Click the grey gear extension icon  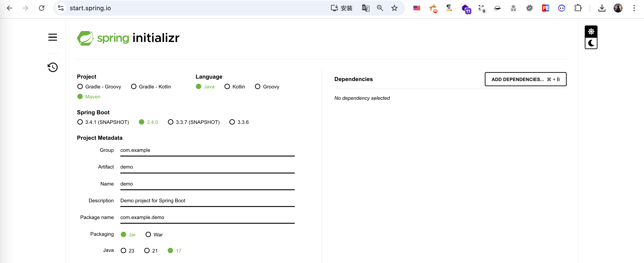coord(529,8)
